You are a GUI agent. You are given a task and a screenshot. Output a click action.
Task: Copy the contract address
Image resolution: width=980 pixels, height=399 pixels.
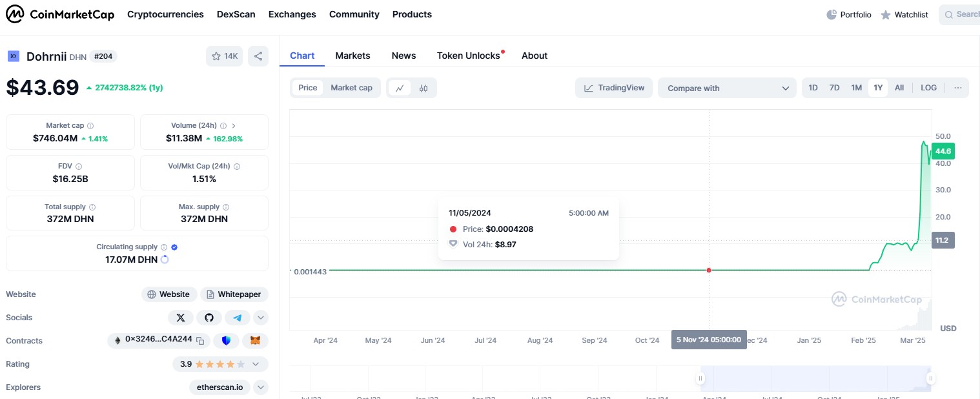(x=200, y=341)
